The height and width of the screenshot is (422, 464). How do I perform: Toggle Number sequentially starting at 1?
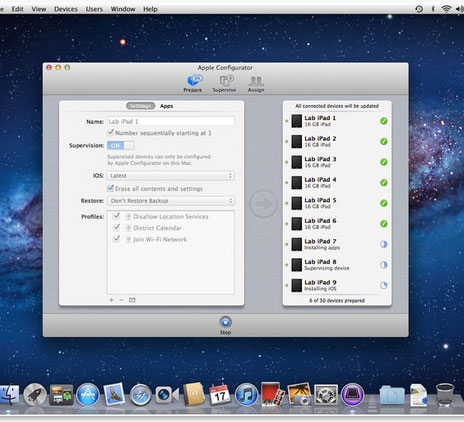(111, 133)
